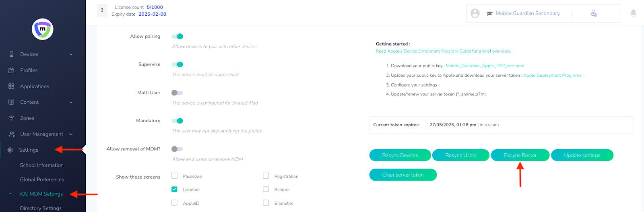The width and height of the screenshot is (644, 212).
Task: Click the Resync Roster button
Action: pyautogui.click(x=520, y=155)
